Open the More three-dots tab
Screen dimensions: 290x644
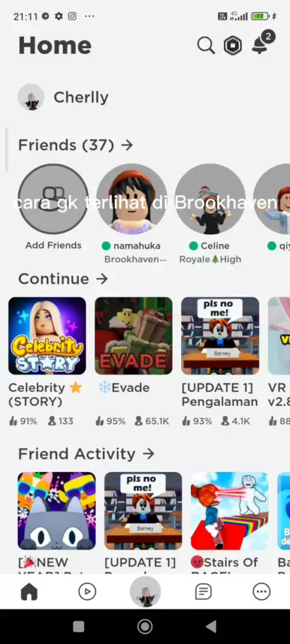click(261, 592)
